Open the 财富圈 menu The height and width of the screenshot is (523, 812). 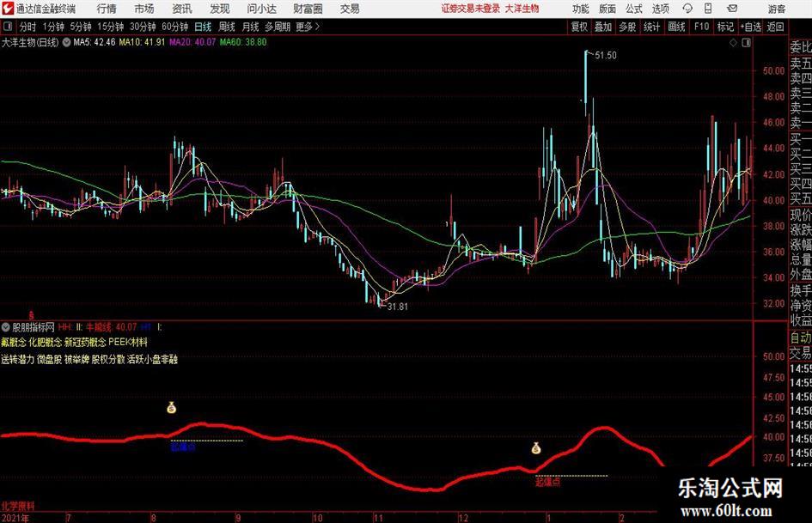click(x=308, y=9)
